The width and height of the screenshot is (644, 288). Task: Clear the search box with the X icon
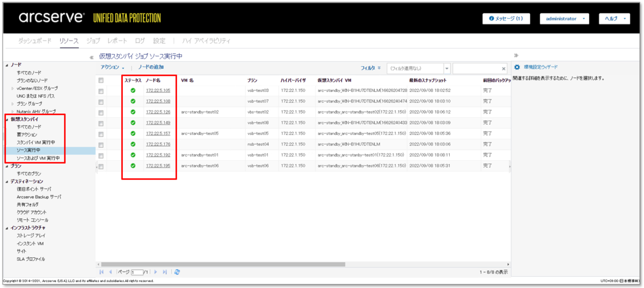pyautogui.click(x=503, y=69)
